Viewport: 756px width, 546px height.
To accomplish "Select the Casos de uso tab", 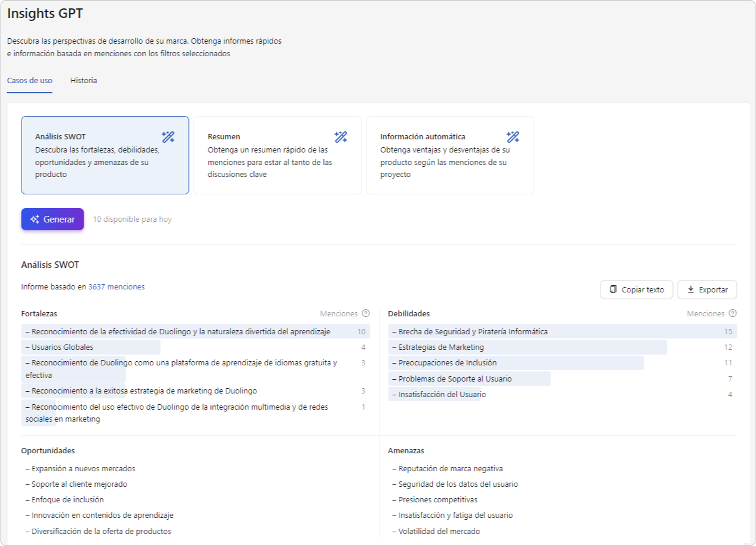I will pos(30,81).
